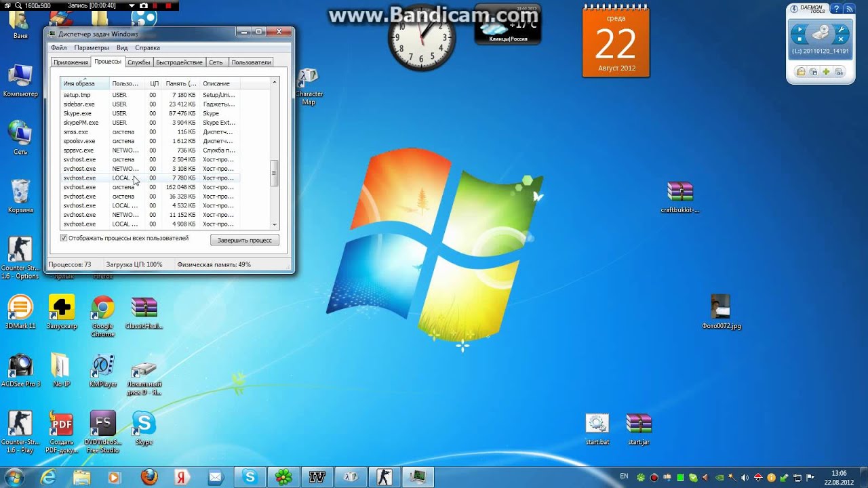The image size is (868, 488).
Task: Select the Skype.exe process row
Action: 150,113
